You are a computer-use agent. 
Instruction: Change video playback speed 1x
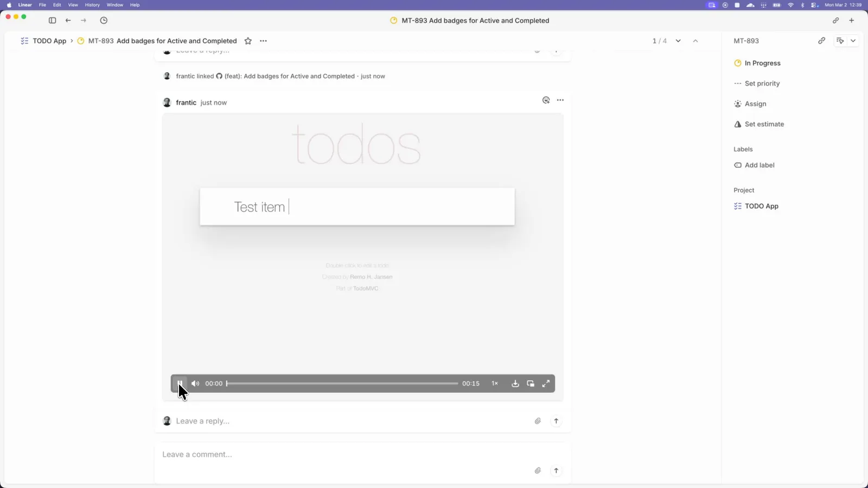pyautogui.click(x=495, y=383)
